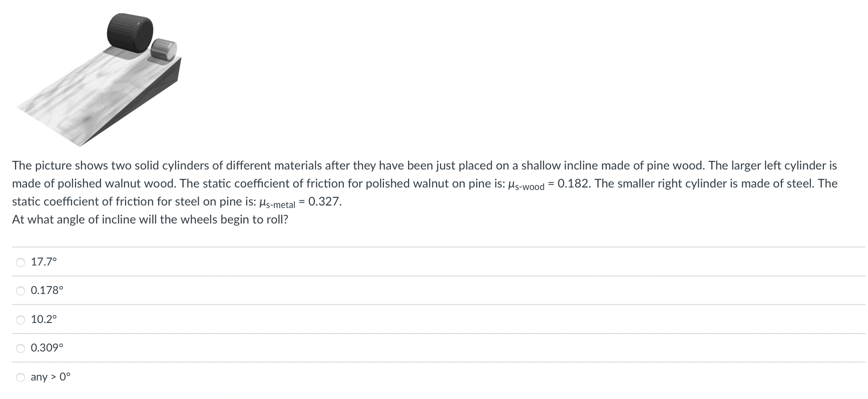Click the 17.7° answer label text
Image resolution: width=868 pixels, height=399 pixels.
(43, 261)
